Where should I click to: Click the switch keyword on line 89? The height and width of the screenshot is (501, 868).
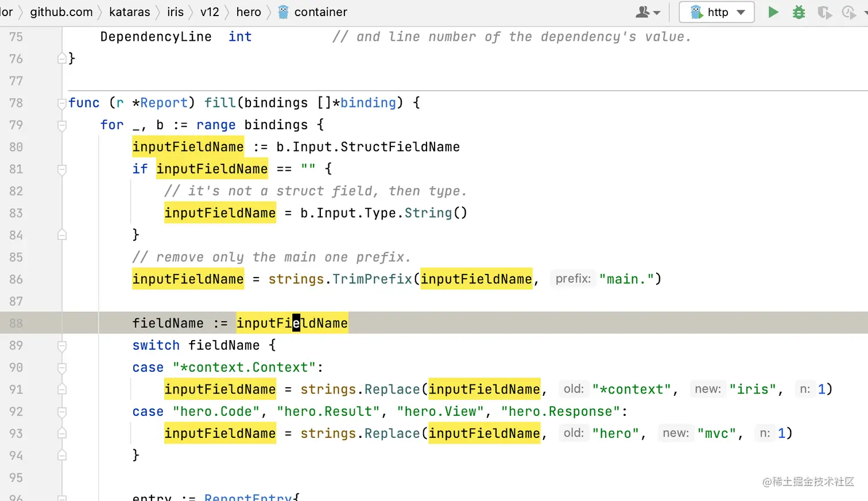(156, 346)
